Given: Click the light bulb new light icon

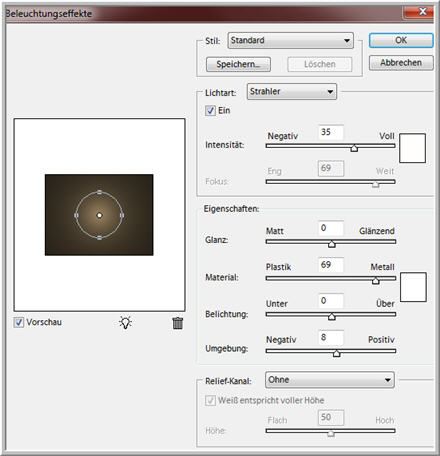Looking at the screenshot, I should point(125,322).
